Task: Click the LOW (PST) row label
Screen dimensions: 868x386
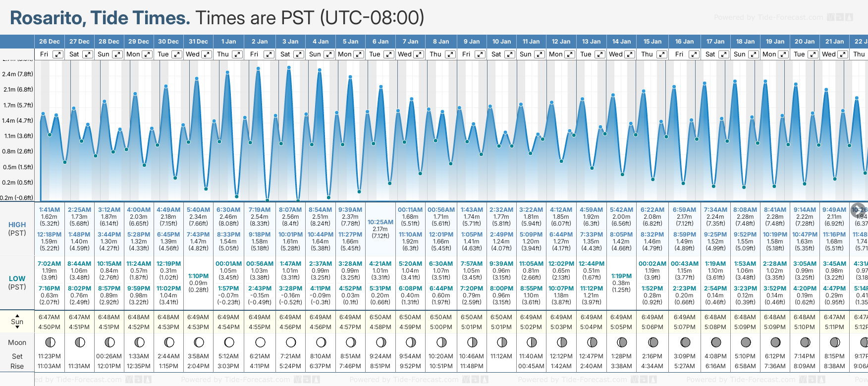Action: [x=17, y=283]
